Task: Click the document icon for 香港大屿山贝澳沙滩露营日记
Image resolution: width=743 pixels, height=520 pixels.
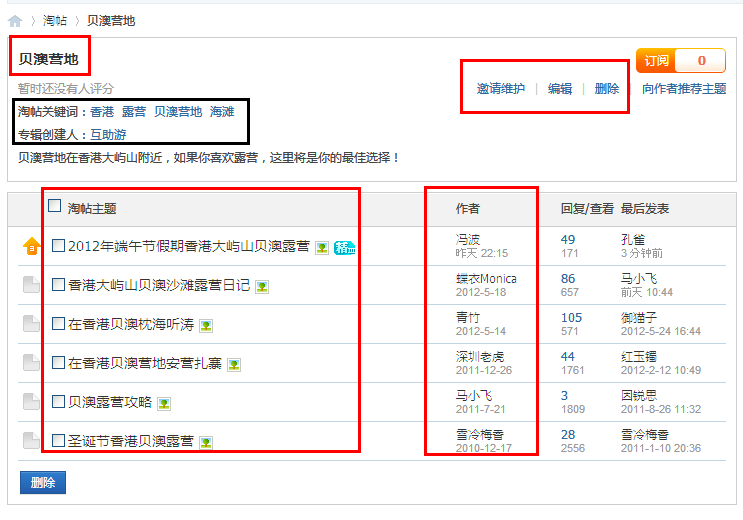Action: pos(31,284)
